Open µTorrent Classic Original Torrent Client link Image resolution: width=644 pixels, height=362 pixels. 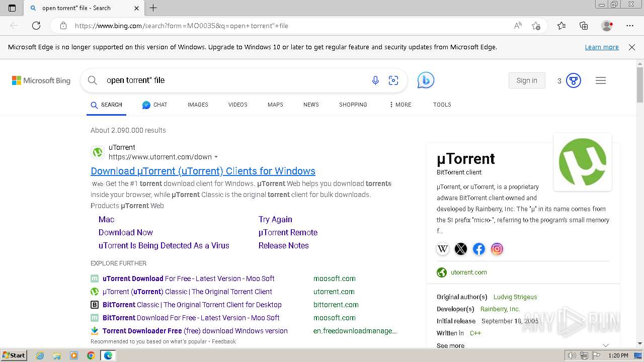point(187,292)
